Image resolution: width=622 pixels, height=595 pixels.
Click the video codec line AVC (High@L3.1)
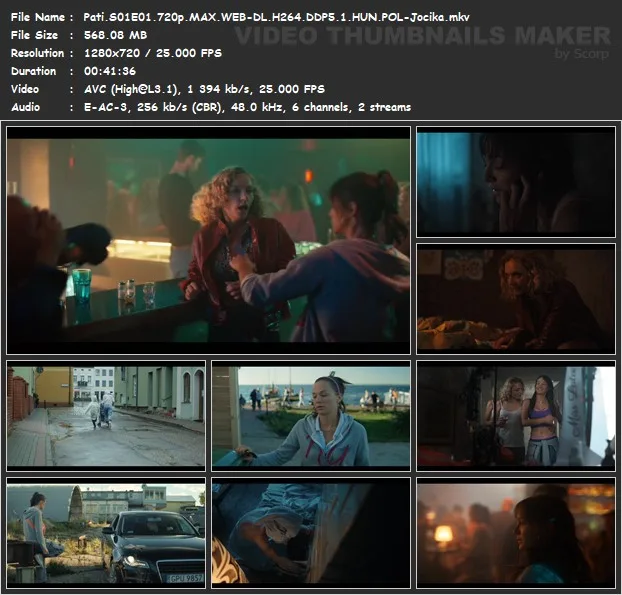[x=204, y=89]
